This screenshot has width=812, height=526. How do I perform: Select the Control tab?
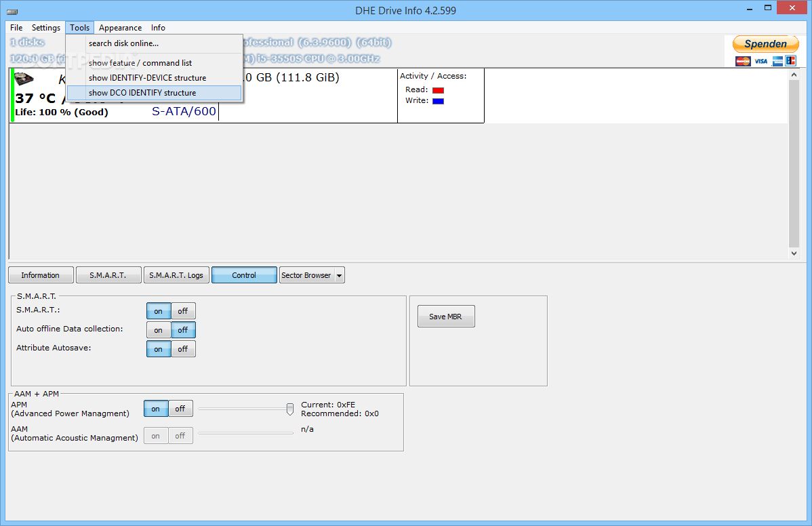click(x=244, y=275)
